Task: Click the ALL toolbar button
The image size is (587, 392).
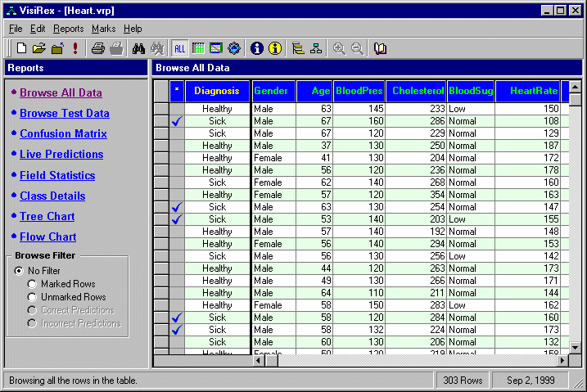Action: point(179,48)
